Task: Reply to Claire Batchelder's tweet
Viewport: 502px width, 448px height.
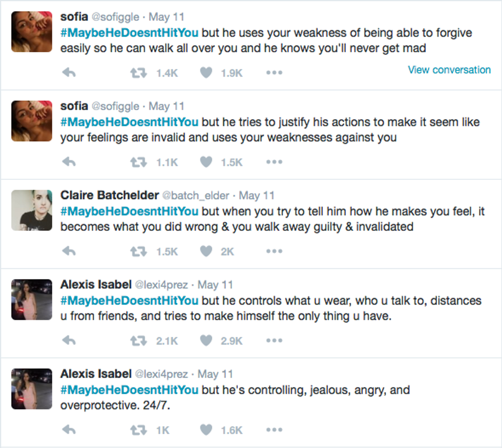Action: (x=69, y=251)
